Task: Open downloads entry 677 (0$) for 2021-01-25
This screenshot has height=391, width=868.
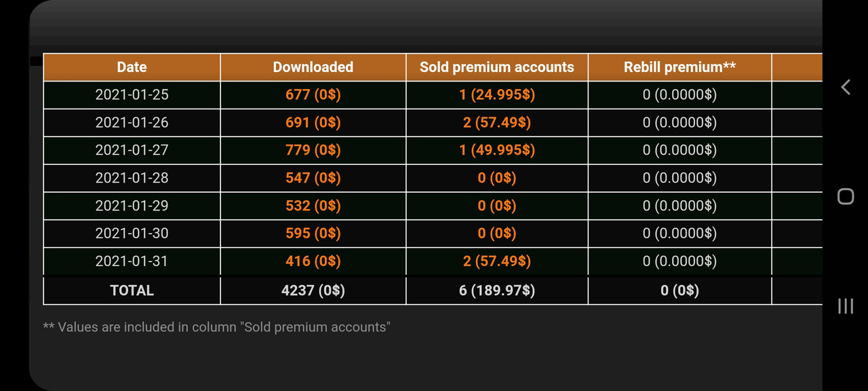Action: 313,95
